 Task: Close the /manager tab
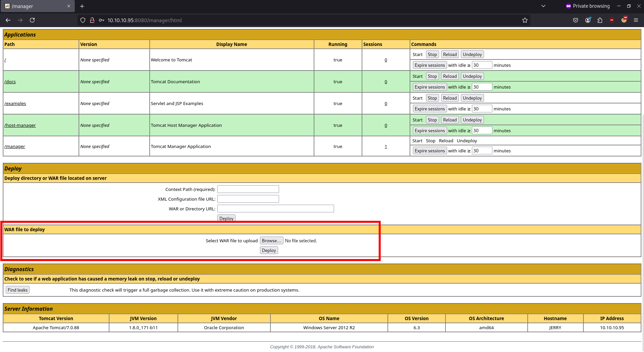point(69,6)
